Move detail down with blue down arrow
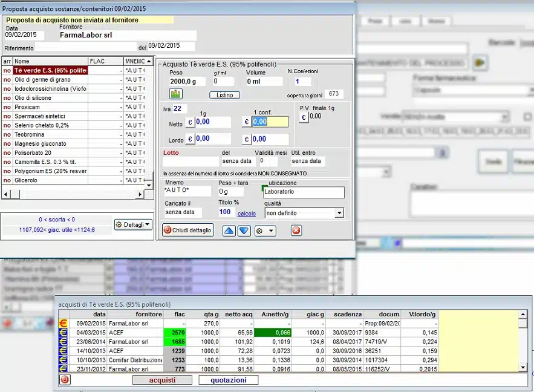The height and width of the screenshot is (392, 534). click(244, 230)
